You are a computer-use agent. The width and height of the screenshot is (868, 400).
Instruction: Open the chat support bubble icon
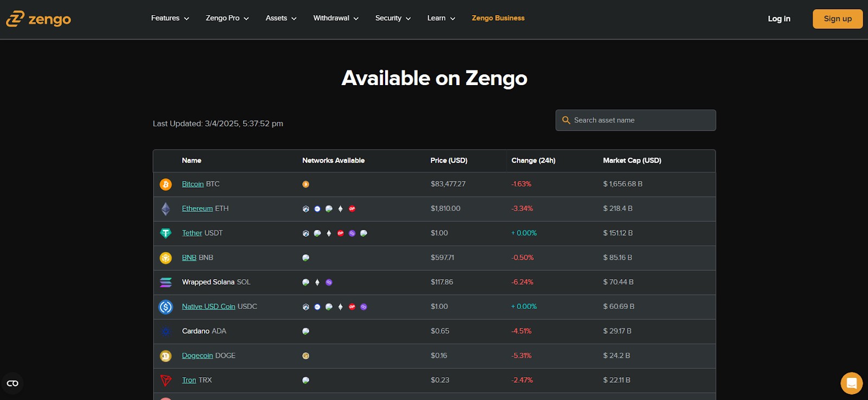(852, 383)
